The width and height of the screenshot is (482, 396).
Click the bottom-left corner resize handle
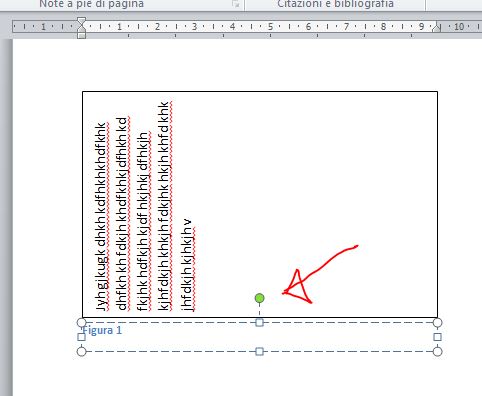click(x=81, y=351)
